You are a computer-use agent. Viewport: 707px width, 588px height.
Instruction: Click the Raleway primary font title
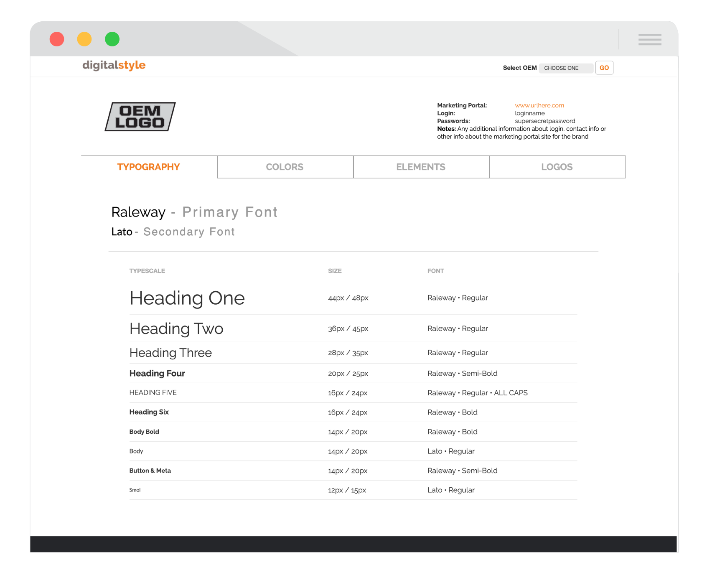point(138,212)
